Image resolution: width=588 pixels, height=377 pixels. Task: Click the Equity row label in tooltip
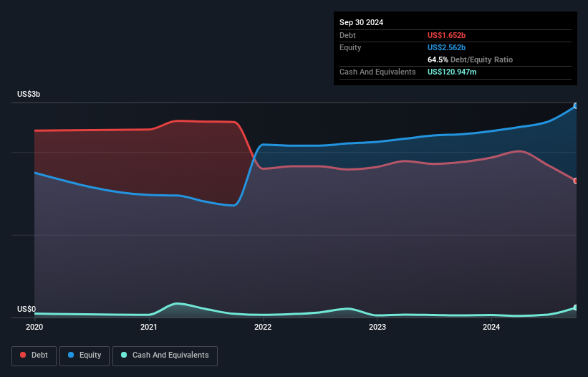[350, 47]
